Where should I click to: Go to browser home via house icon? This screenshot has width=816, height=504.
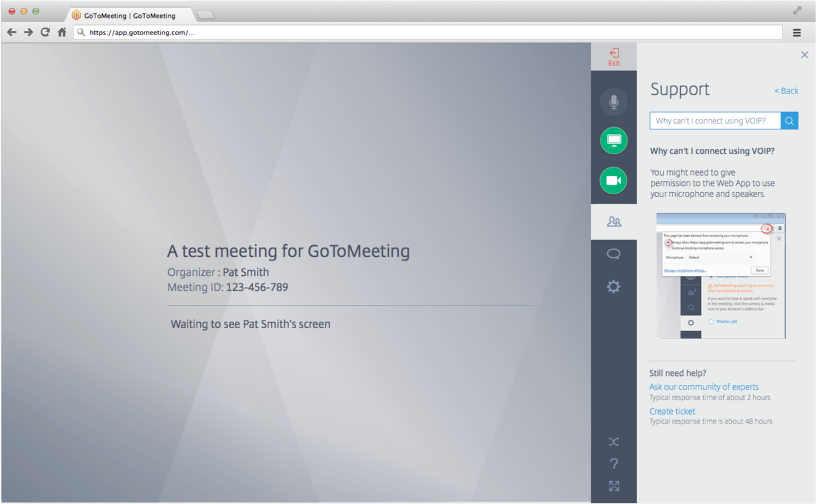(x=61, y=32)
